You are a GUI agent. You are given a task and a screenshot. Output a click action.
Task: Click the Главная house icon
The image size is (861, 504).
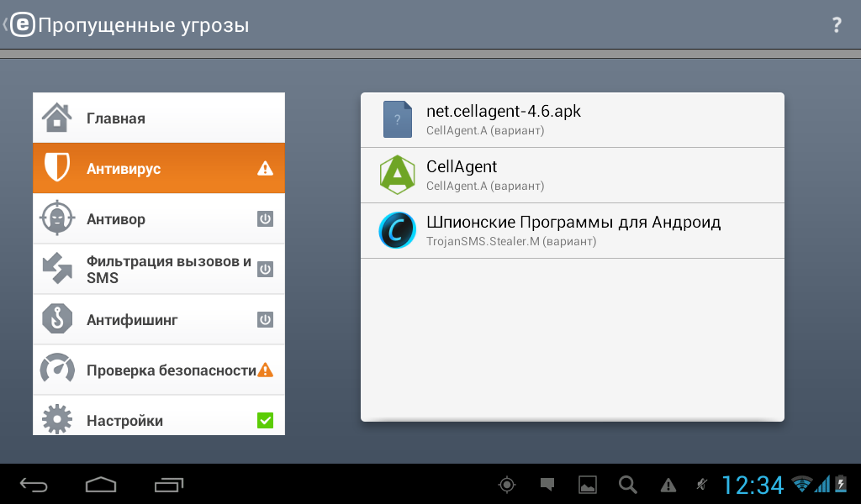point(57,118)
